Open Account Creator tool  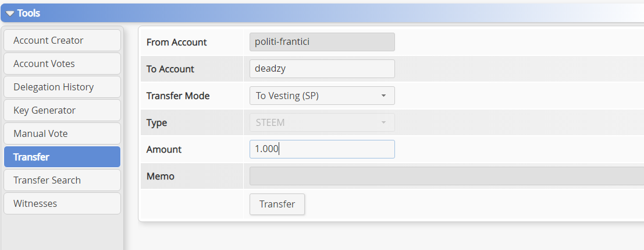[x=62, y=40]
